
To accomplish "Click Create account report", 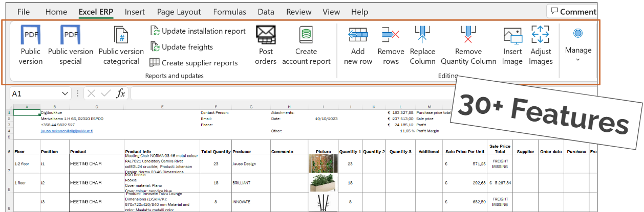I will (306, 46).
